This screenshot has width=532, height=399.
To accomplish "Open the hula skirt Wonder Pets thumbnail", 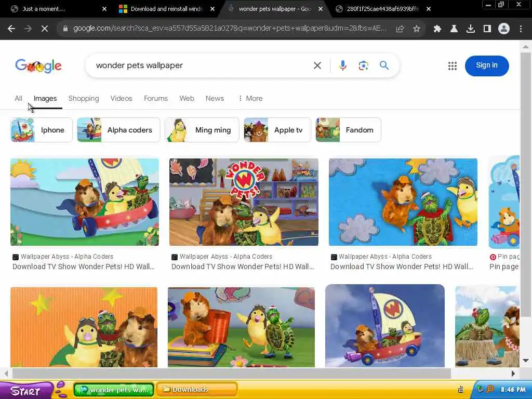I will tap(487, 326).
